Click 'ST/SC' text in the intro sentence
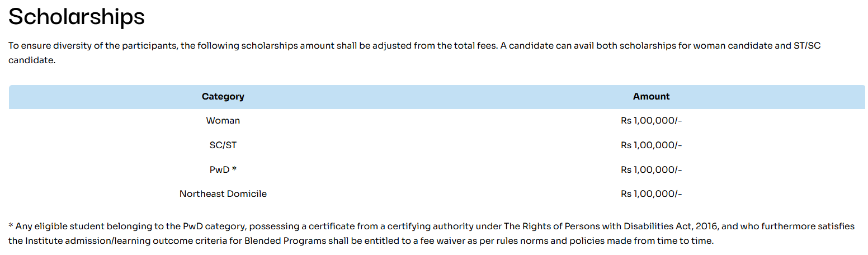Screen dimensions: 868x255 (808, 46)
